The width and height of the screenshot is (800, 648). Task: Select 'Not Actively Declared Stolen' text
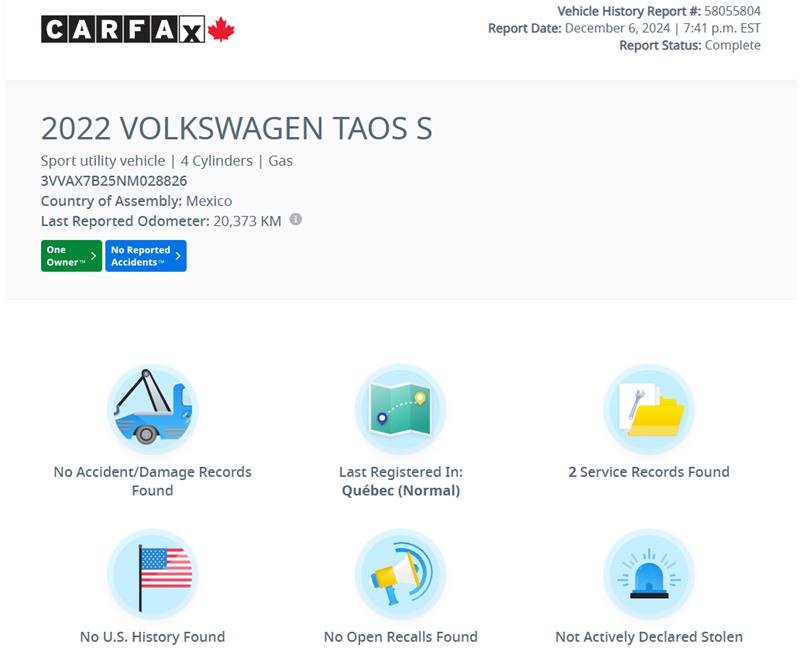[649, 637]
